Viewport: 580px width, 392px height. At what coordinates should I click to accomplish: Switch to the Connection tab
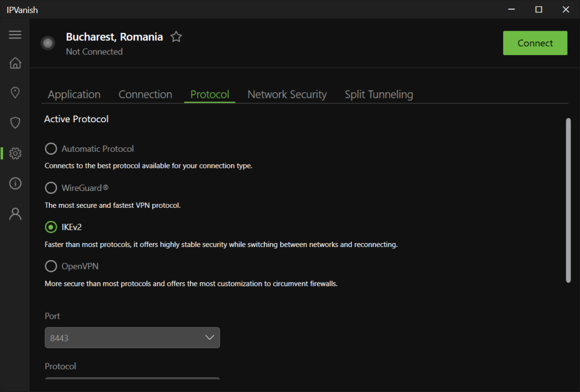click(x=145, y=94)
